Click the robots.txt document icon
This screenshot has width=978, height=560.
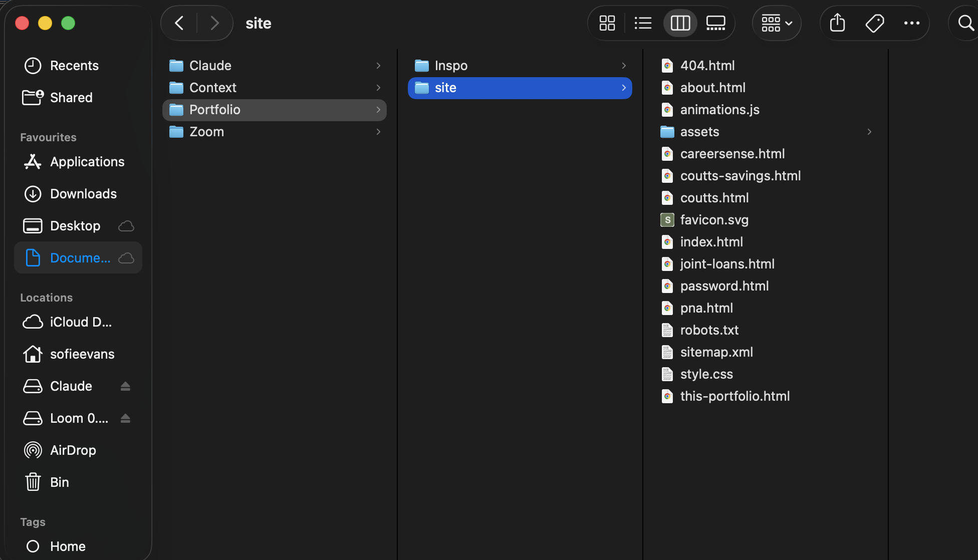click(x=667, y=330)
